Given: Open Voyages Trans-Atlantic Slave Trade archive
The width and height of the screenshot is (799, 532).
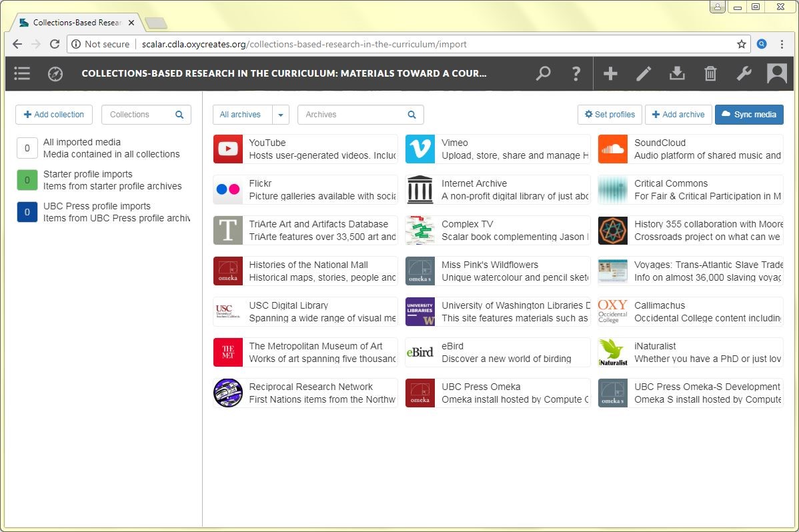Looking at the screenshot, I should click(690, 271).
